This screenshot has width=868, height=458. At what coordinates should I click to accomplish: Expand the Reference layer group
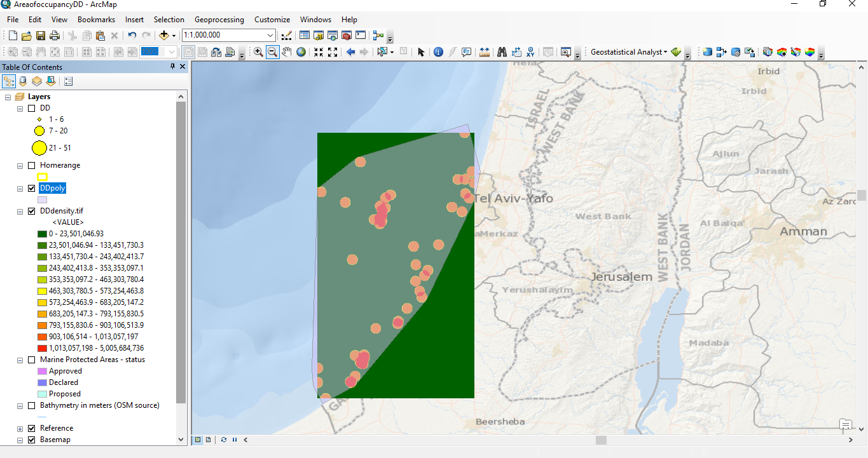pyautogui.click(x=20, y=428)
